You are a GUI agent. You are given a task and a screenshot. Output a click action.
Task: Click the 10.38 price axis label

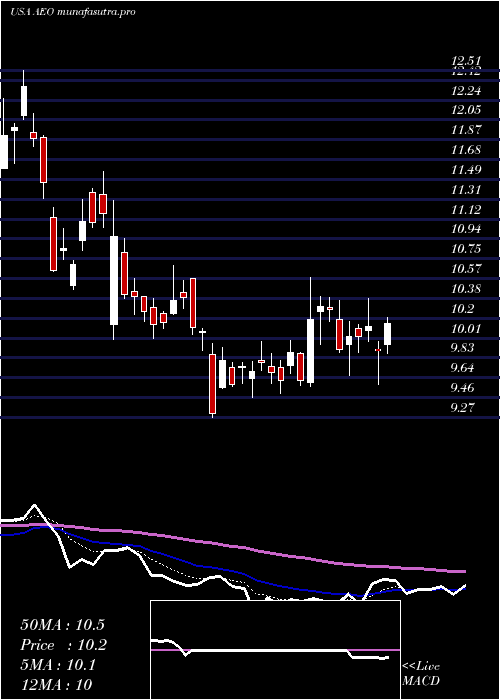point(466,288)
